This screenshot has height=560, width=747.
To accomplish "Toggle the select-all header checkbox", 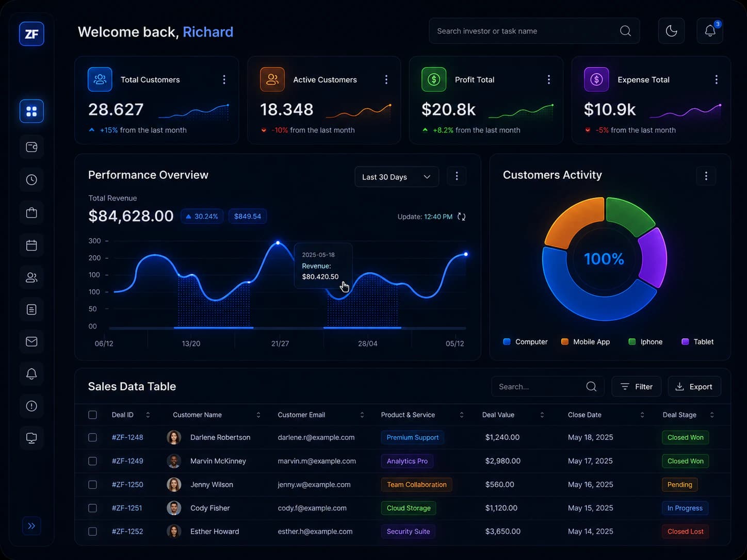I will pyautogui.click(x=92, y=415).
